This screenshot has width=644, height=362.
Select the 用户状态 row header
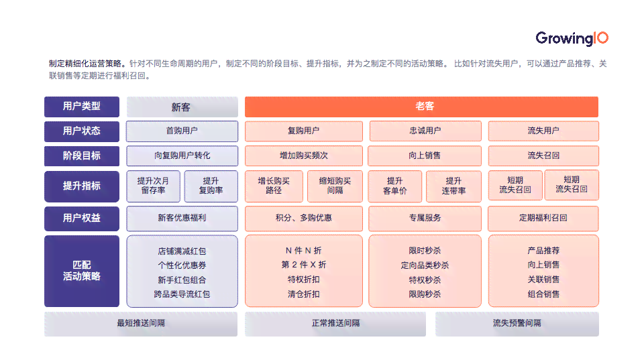pos(82,131)
